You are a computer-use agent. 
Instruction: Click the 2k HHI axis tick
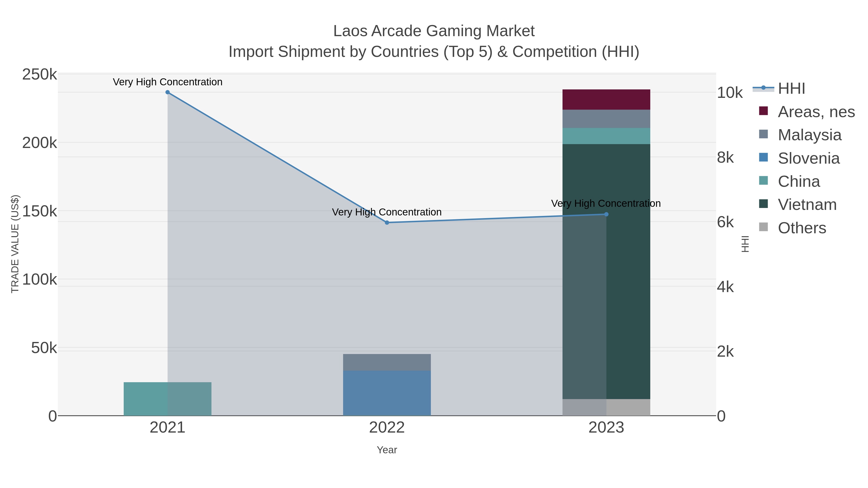tap(726, 352)
